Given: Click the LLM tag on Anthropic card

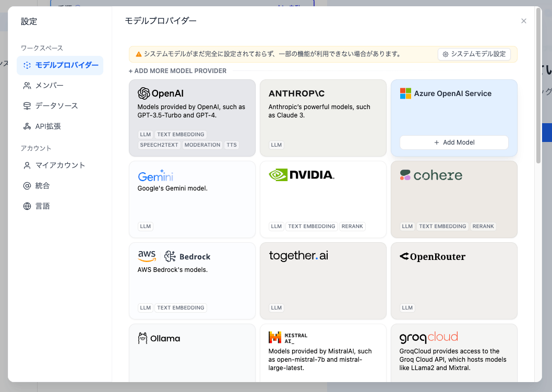Looking at the screenshot, I should 277,145.
